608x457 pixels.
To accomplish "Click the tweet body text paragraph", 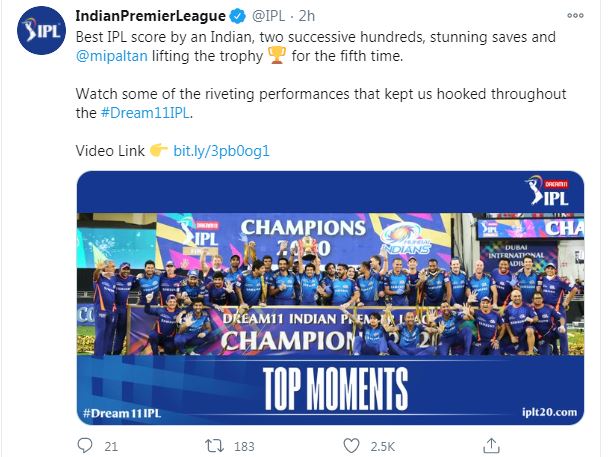I will pyautogui.click(x=321, y=75).
